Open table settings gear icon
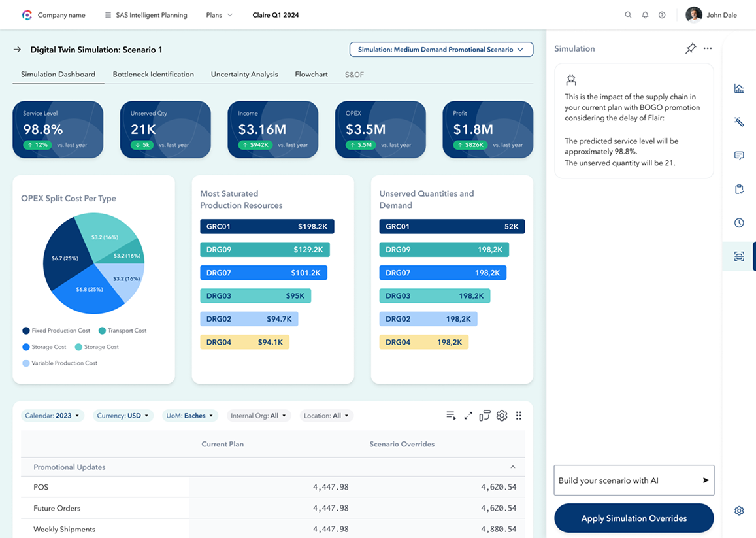 [501, 416]
